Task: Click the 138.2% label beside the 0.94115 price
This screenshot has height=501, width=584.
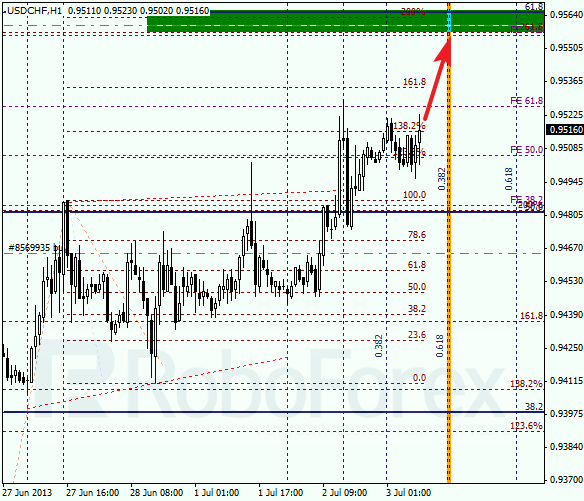Action: [526, 384]
